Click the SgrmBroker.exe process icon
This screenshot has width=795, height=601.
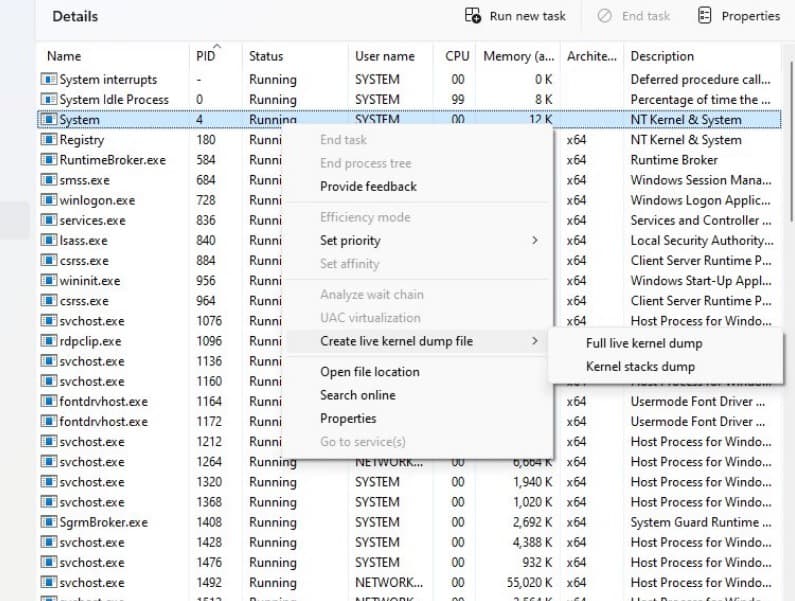point(48,522)
